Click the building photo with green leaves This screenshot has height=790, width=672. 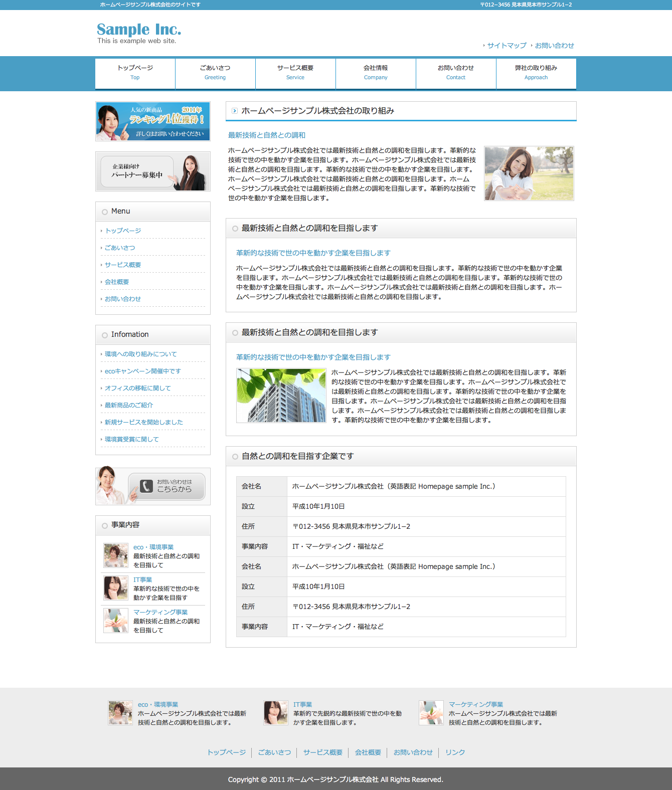[281, 396]
